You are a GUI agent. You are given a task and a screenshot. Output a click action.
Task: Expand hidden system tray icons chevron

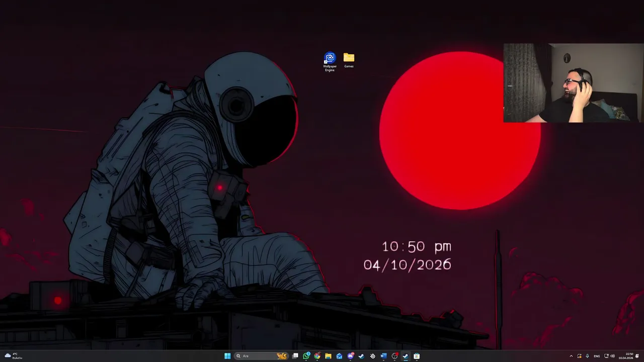pos(571,356)
